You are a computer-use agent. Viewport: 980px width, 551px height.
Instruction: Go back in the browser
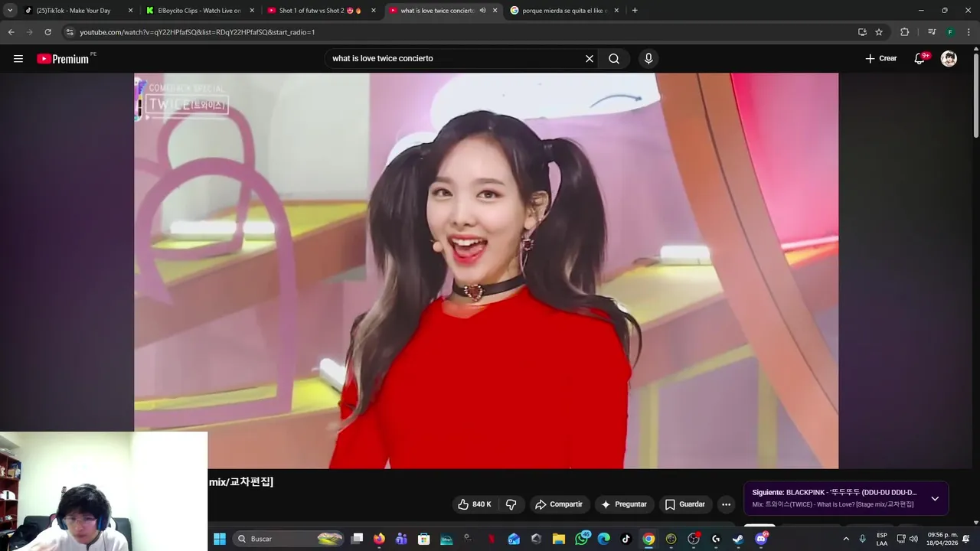coord(11,32)
